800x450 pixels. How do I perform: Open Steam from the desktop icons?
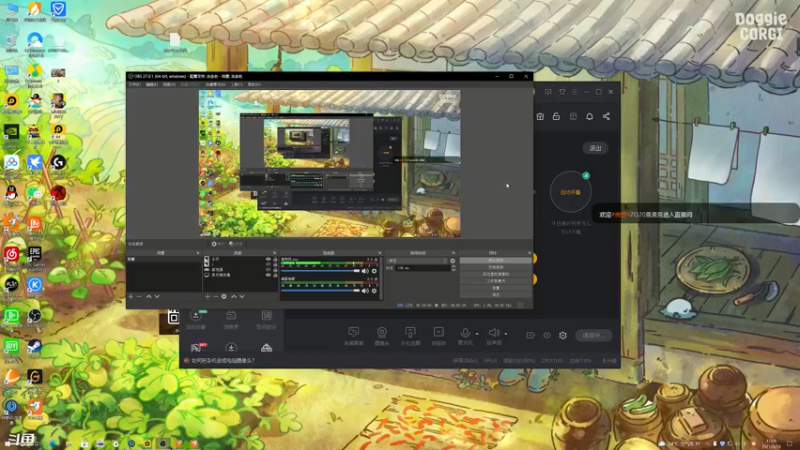[34, 349]
